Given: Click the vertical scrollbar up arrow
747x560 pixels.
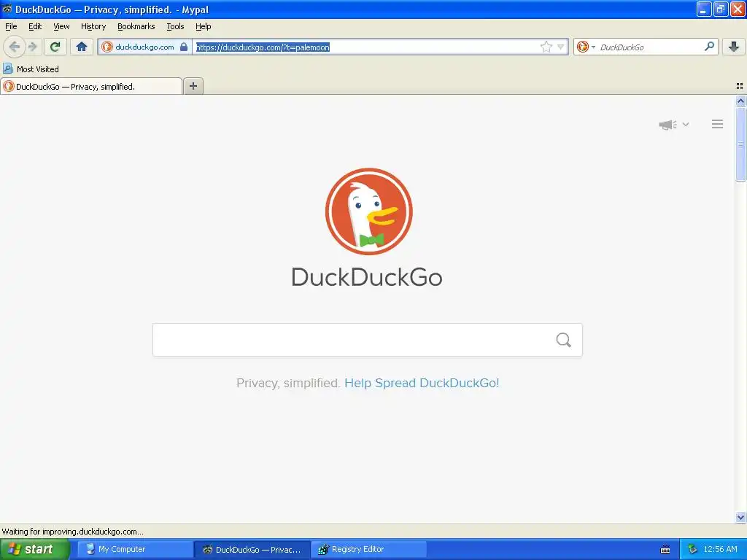Looking at the screenshot, I should point(740,101).
